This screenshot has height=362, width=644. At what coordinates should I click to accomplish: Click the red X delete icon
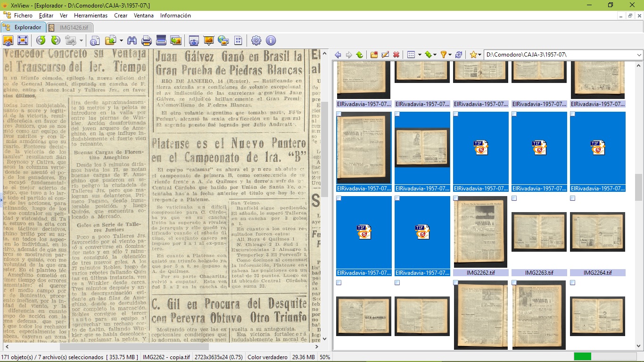point(396,55)
